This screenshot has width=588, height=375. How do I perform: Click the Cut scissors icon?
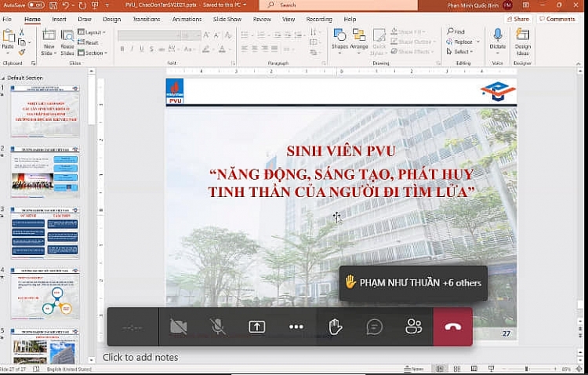coord(22,32)
